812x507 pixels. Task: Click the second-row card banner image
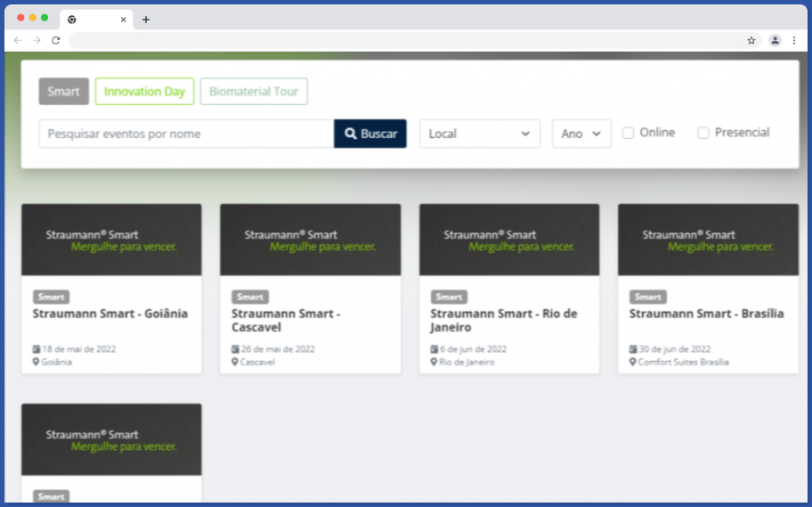[111, 439]
